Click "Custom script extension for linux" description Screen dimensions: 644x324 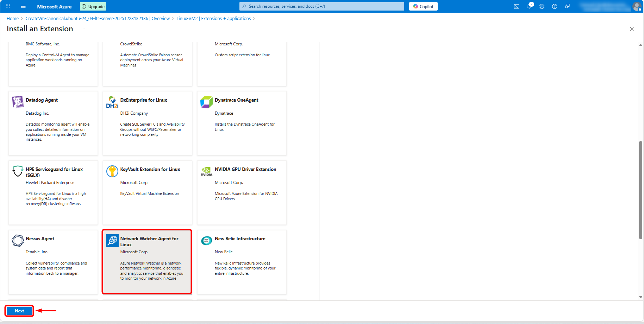pos(242,55)
